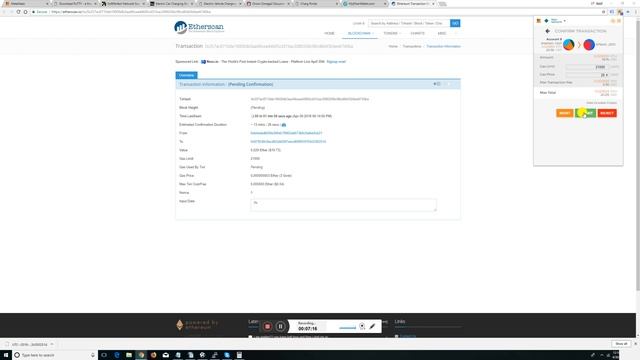Viewport: 640px width, 360px height.
Task: Click the To address link
Action: [288, 142]
